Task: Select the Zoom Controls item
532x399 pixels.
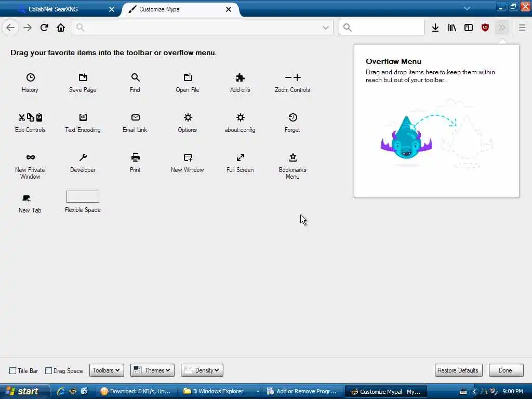Action: (292, 83)
